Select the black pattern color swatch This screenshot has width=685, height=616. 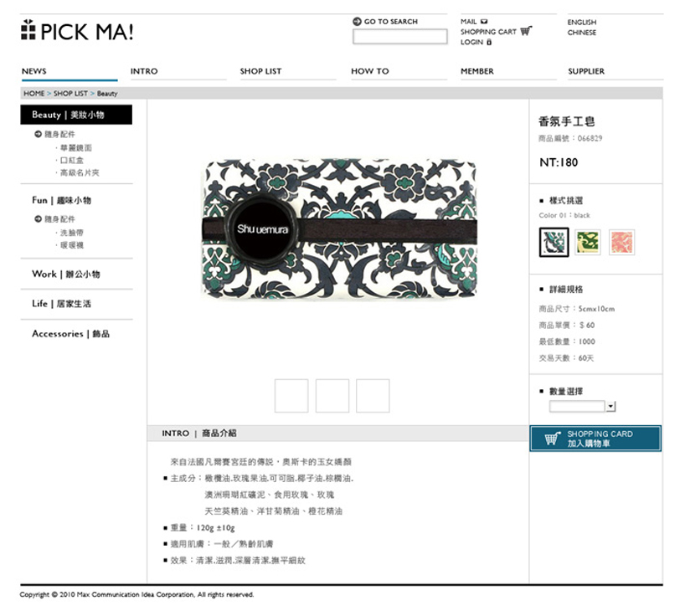coord(554,242)
